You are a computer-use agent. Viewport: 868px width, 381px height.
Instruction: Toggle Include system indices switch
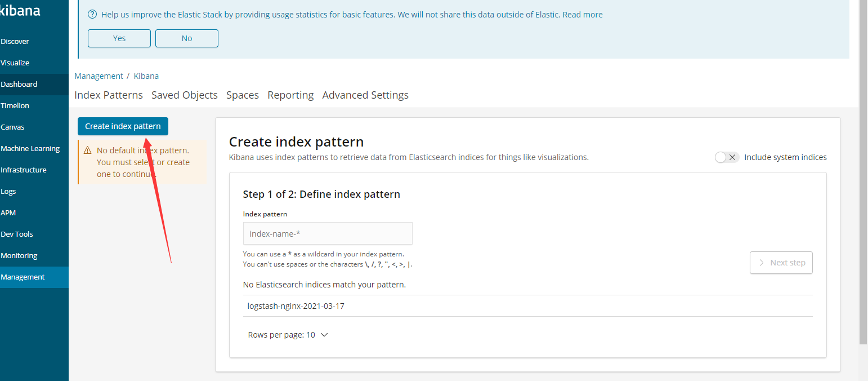[727, 157]
